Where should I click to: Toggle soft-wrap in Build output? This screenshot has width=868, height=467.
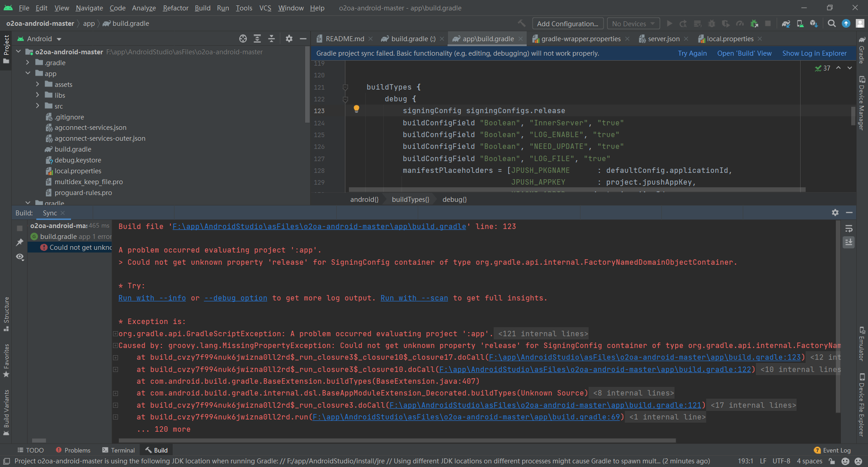tap(849, 229)
